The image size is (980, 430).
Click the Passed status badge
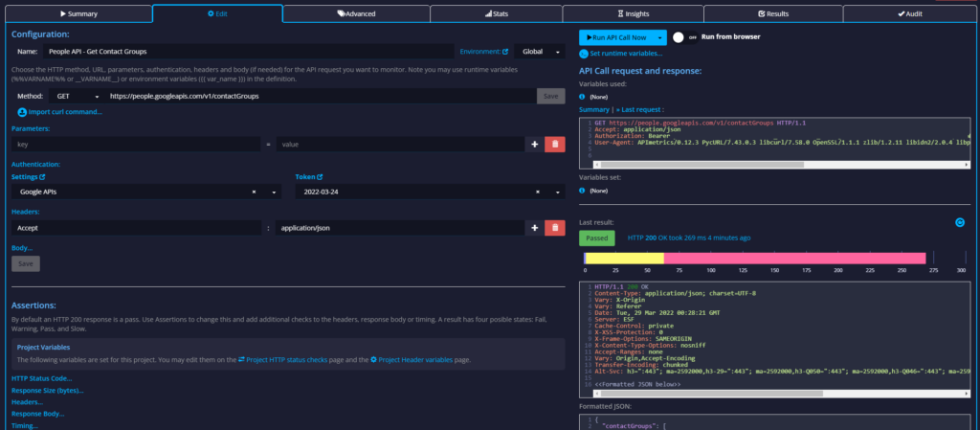(597, 238)
